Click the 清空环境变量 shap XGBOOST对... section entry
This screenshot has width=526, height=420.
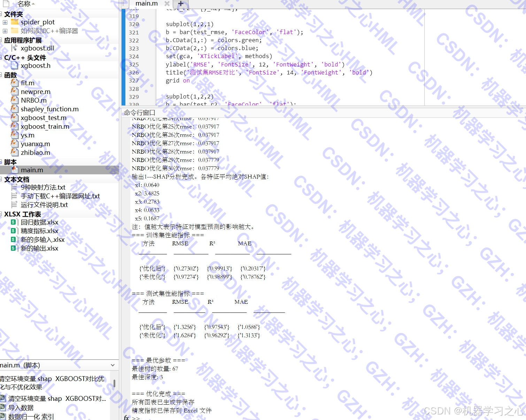57,399
